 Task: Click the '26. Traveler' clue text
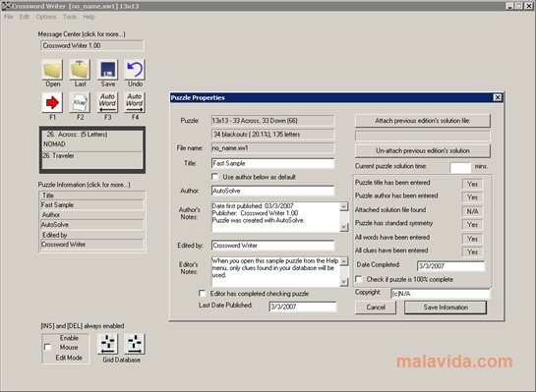click(x=58, y=155)
